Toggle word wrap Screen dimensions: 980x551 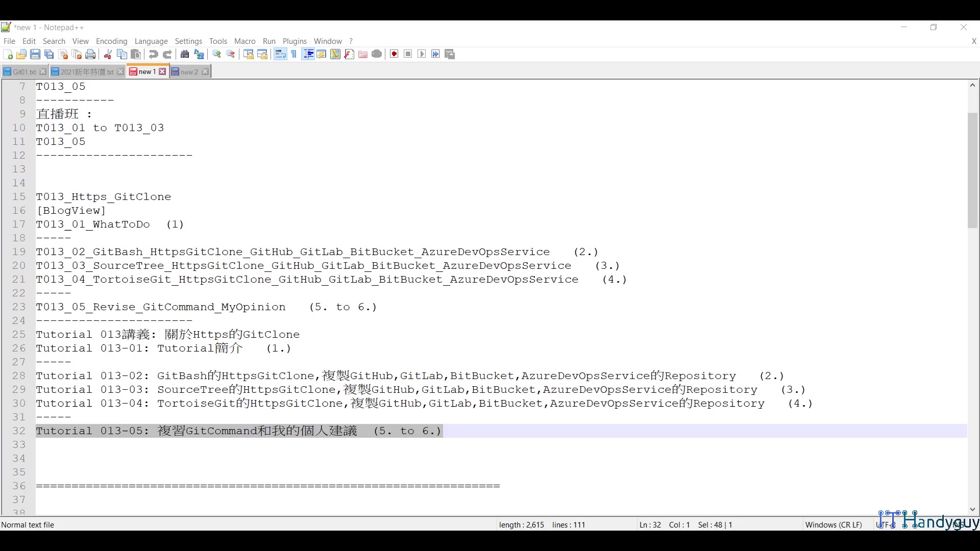pos(280,54)
